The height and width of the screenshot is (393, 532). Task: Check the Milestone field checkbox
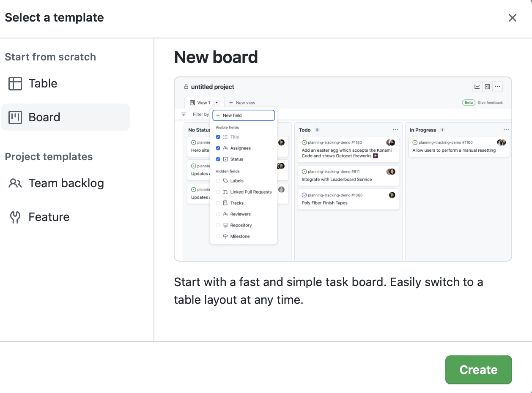(218, 236)
